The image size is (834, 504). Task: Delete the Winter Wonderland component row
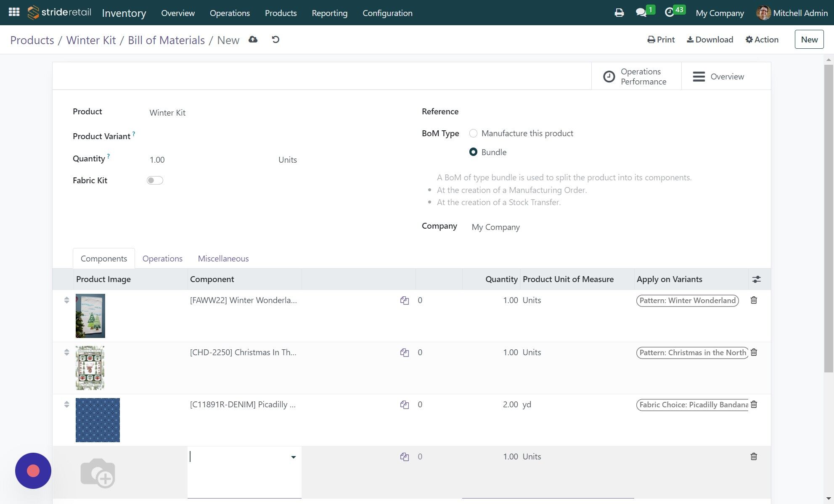pos(754,300)
